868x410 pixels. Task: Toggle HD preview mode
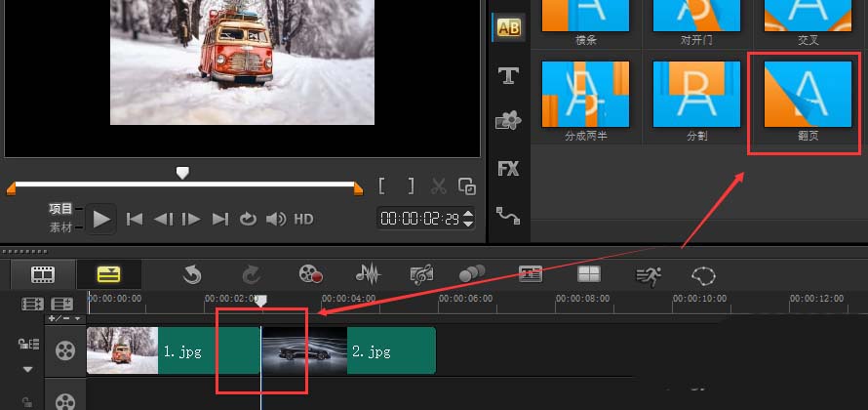(303, 220)
